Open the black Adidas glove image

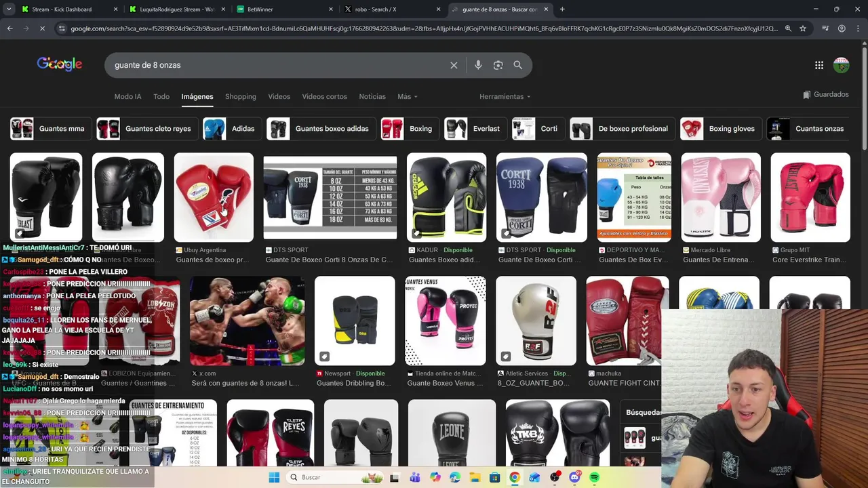[x=446, y=197]
